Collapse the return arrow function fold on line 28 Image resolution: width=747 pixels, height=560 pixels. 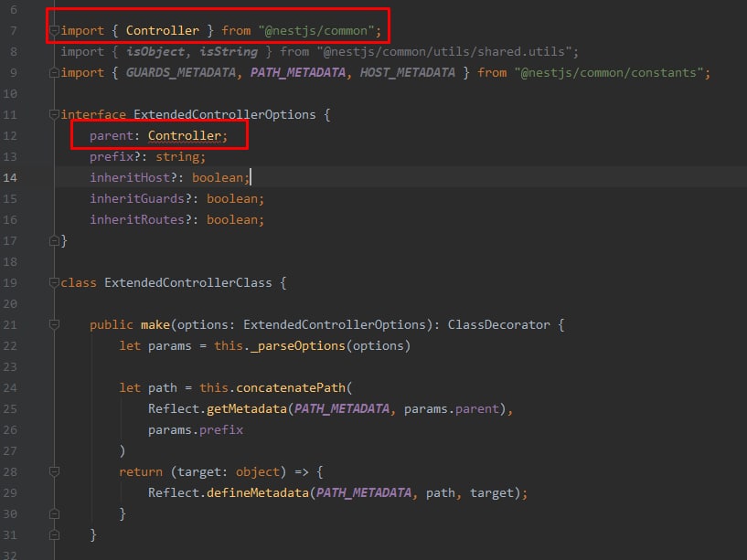point(54,472)
